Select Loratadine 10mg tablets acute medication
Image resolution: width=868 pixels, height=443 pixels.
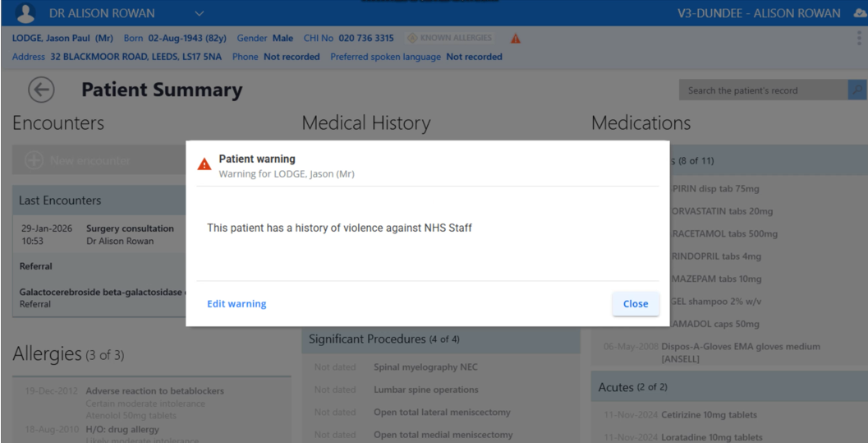(x=712, y=437)
